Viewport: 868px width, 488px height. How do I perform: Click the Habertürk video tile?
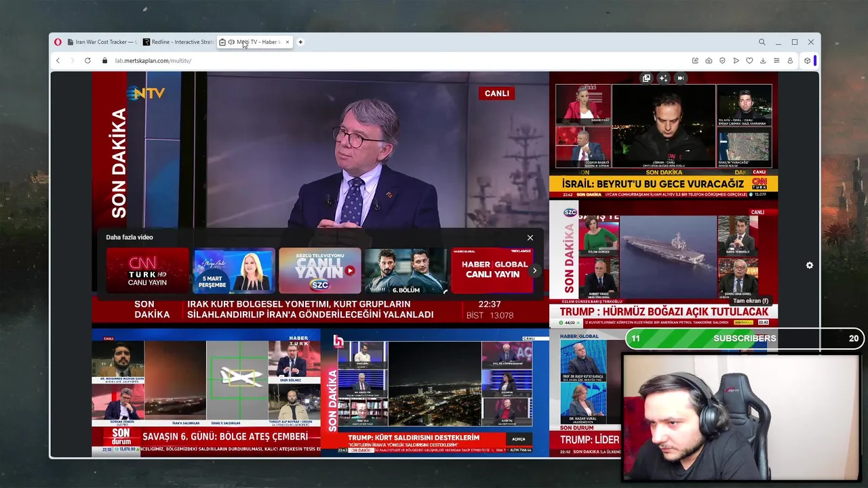(x=206, y=392)
